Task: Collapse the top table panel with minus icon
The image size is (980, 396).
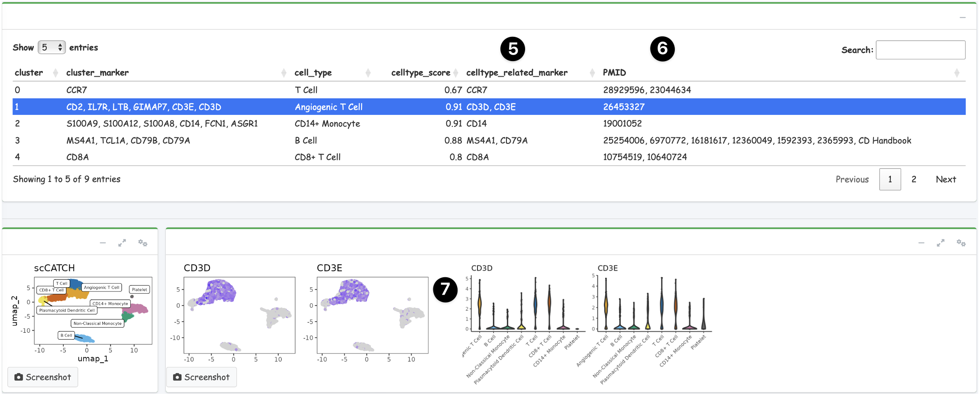Action: (962, 18)
